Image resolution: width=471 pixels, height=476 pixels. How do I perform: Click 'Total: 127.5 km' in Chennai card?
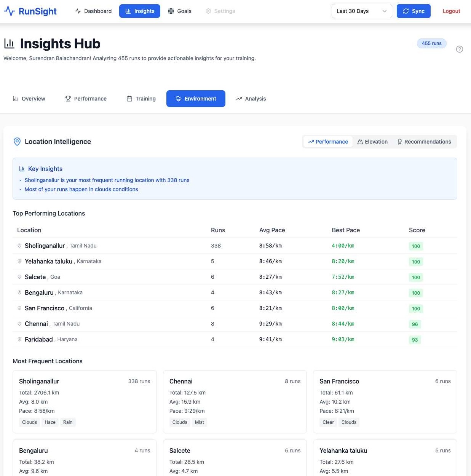(x=187, y=393)
